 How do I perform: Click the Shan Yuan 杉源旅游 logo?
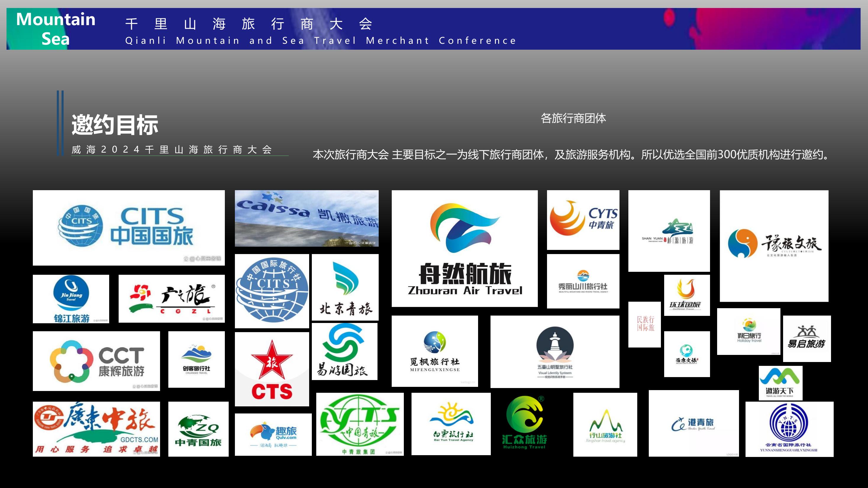pyautogui.click(x=669, y=231)
